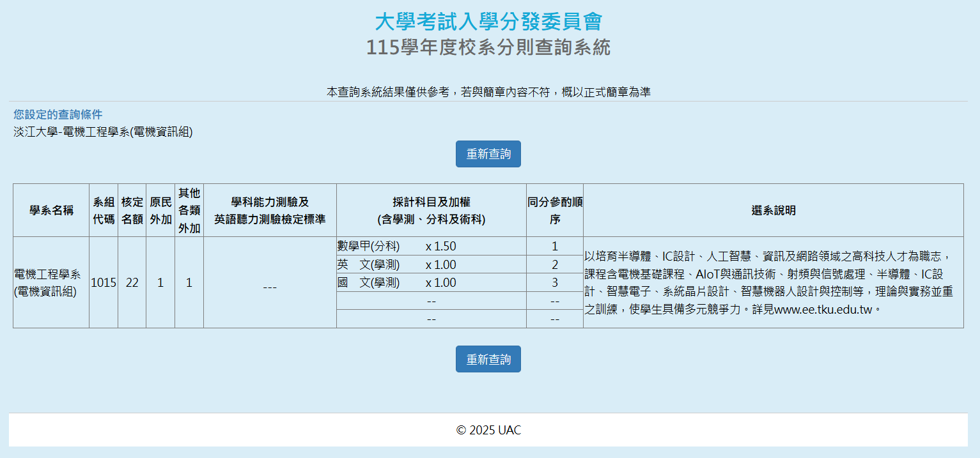Click the 115學年度校系分則查詢系統 subtitle
Screen dimensions: 980x458
[488, 47]
